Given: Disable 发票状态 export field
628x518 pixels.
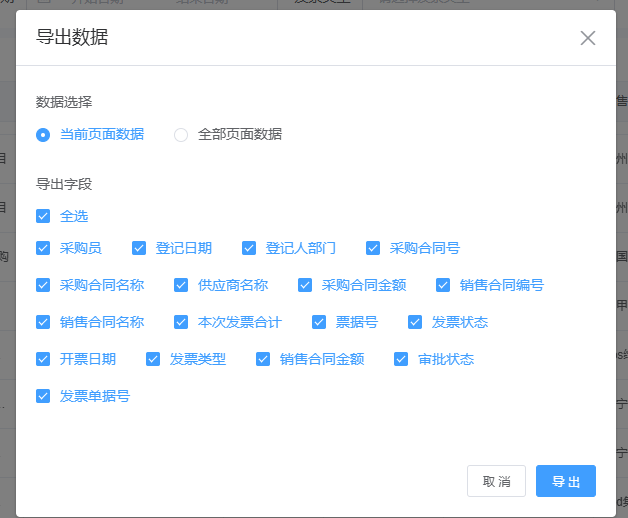Looking at the screenshot, I should pyautogui.click(x=415, y=322).
